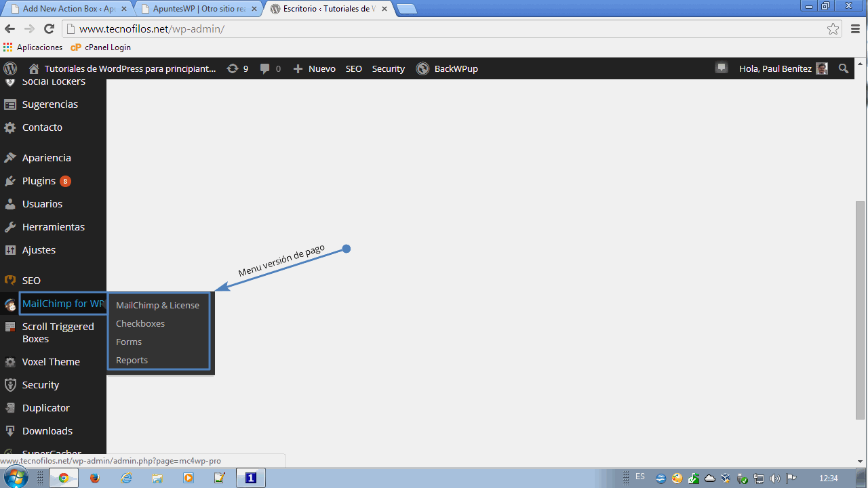The height and width of the screenshot is (488, 868).
Task: Click the Security shield icon in sidebar
Action: coord(10,385)
